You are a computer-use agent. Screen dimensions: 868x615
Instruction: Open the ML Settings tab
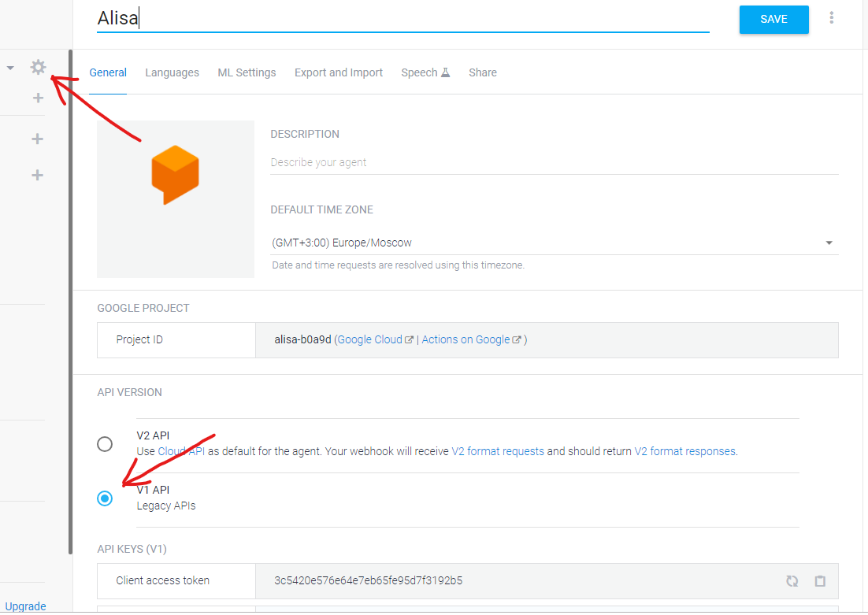coord(247,72)
